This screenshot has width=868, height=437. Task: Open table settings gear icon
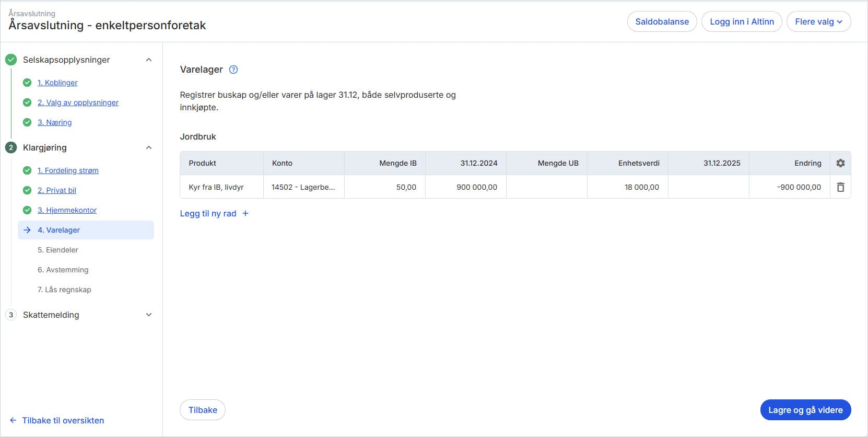(840, 163)
